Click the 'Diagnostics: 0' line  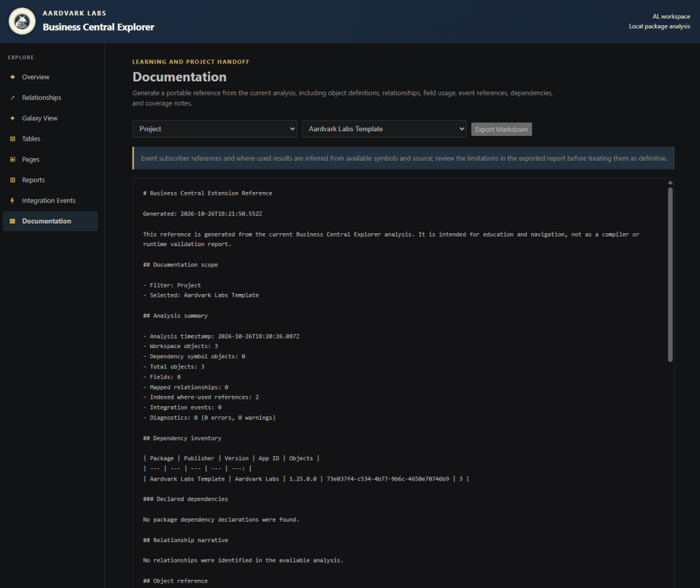(x=209, y=418)
